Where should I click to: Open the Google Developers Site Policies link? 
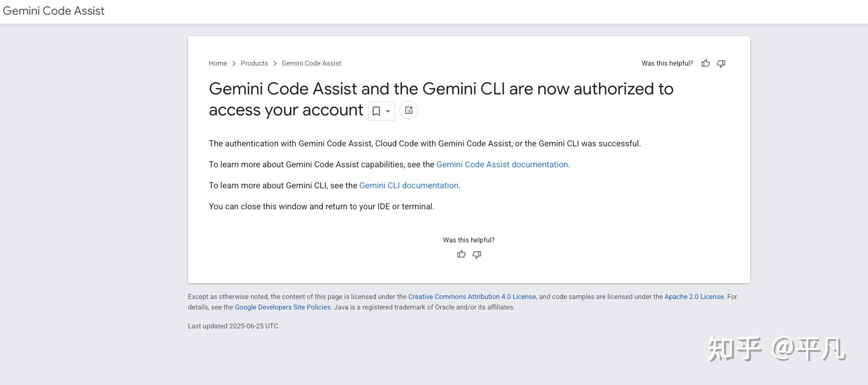282,307
